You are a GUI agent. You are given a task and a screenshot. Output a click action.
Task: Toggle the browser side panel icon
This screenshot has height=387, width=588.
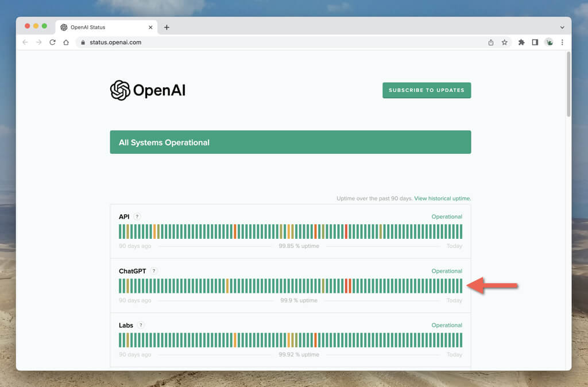coord(535,42)
